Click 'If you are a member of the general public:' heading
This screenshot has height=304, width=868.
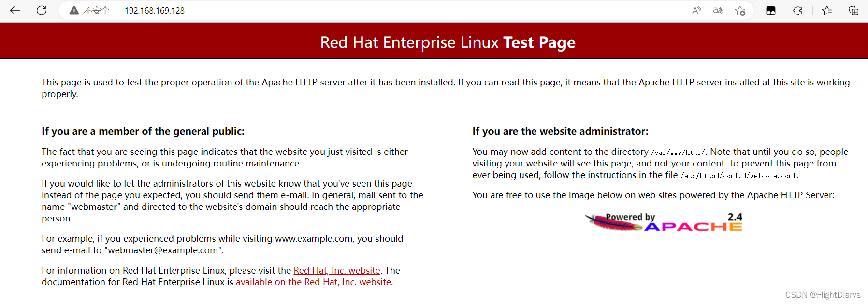coord(143,131)
